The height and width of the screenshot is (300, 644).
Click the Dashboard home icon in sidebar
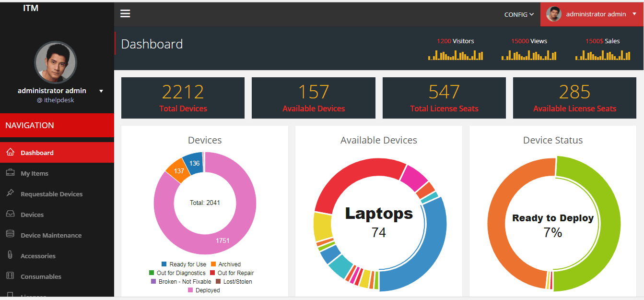[x=10, y=152]
